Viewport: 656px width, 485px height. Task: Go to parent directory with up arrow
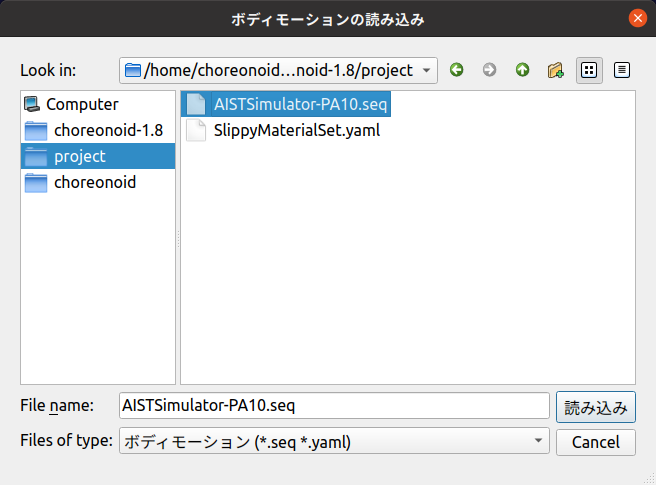(522, 70)
